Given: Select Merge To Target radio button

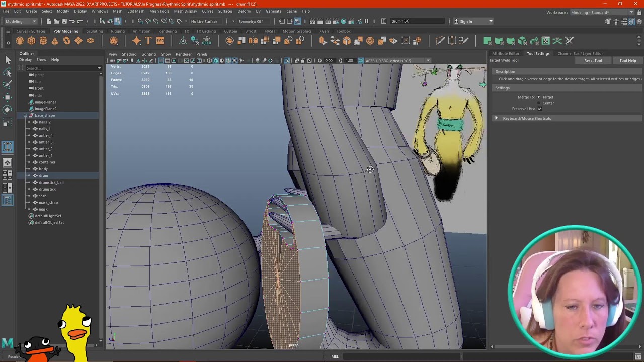Looking at the screenshot, I should pos(539,97).
